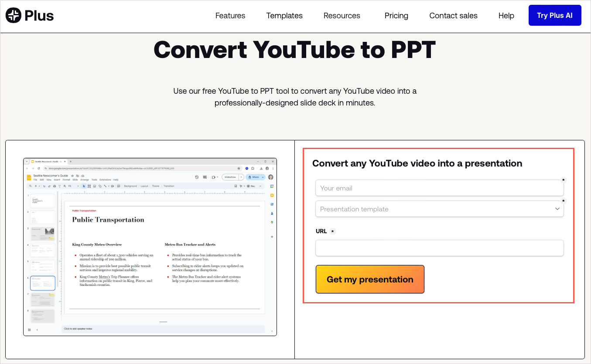Click the undo arrow in Slides toolbar
Viewport: 591px width, 364px height.
44,186
